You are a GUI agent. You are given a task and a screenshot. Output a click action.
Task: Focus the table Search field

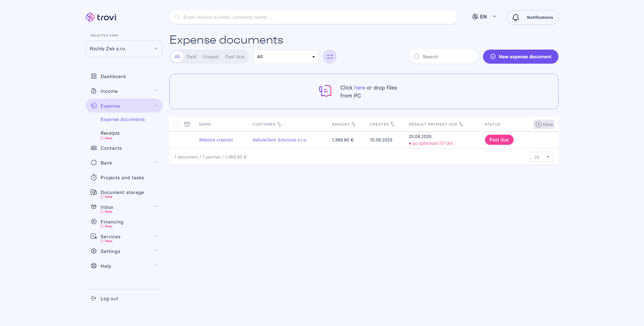click(x=443, y=57)
